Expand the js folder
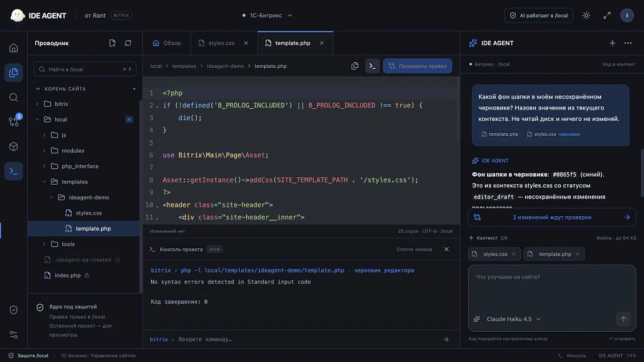Viewport: 644px width, 362px height. [45, 135]
